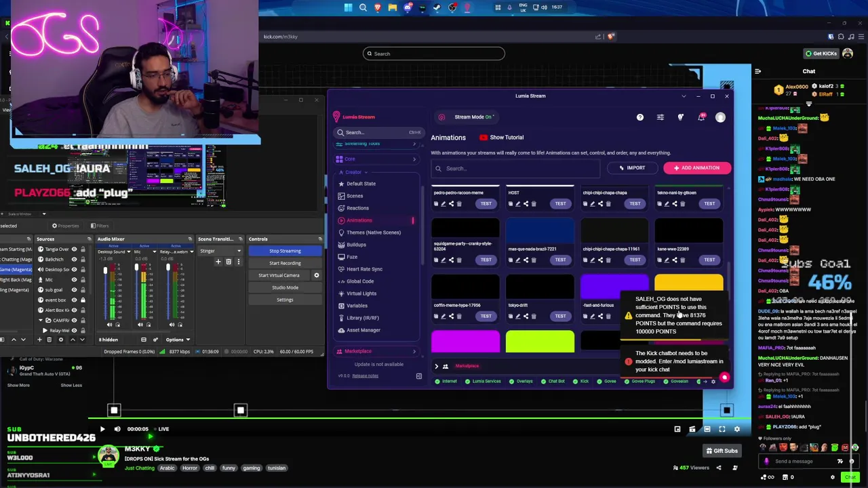
Task: Click ADD ANIMATION button
Action: [x=696, y=168]
